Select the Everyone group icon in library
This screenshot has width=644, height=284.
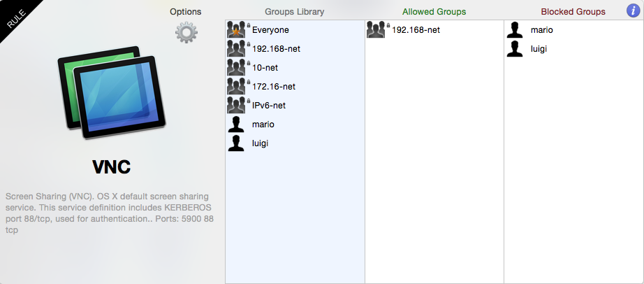tap(237, 30)
